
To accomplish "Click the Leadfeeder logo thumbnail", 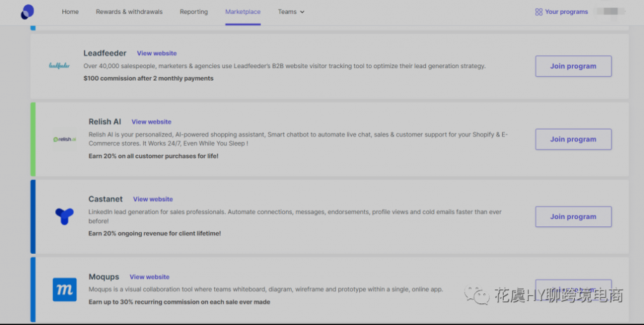I will 59,66.
